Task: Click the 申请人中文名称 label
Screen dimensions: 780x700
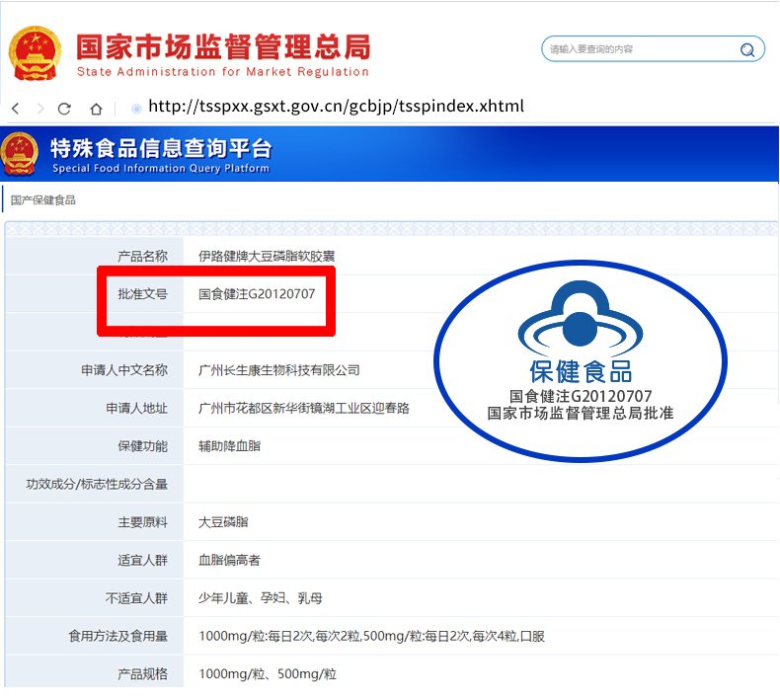Action: tap(124, 370)
